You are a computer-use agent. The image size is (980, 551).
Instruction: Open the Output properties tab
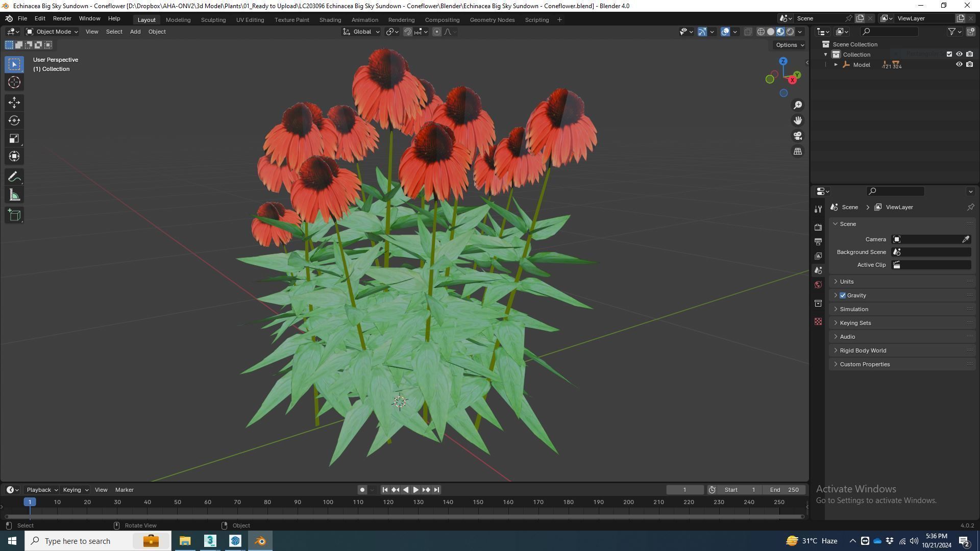click(818, 241)
